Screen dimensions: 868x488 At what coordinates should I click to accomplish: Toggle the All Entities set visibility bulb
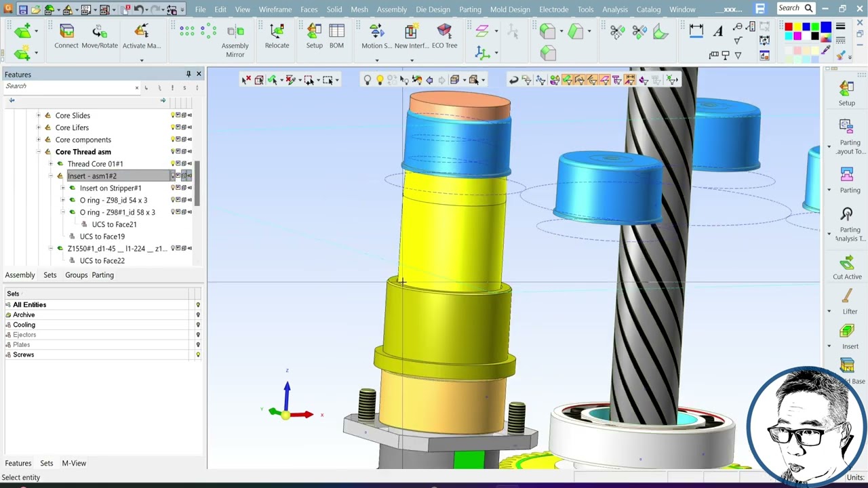coord(198,305)
